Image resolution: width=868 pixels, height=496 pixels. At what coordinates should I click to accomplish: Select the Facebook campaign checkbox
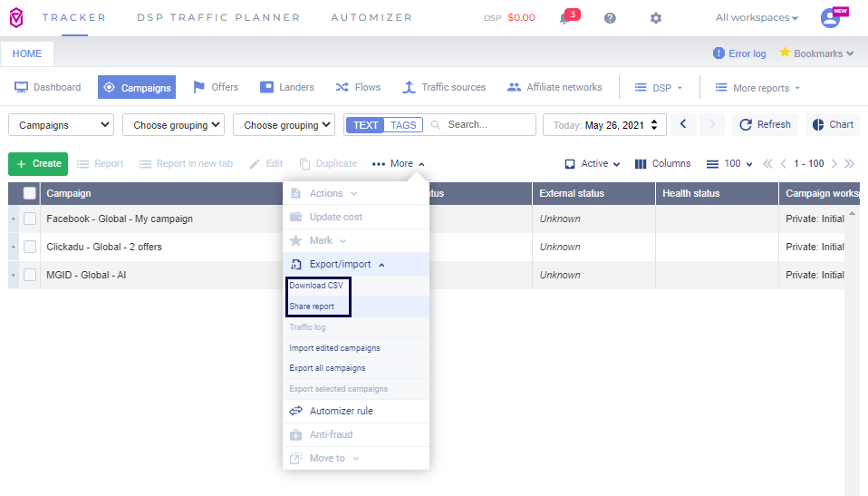pos(30,219)
